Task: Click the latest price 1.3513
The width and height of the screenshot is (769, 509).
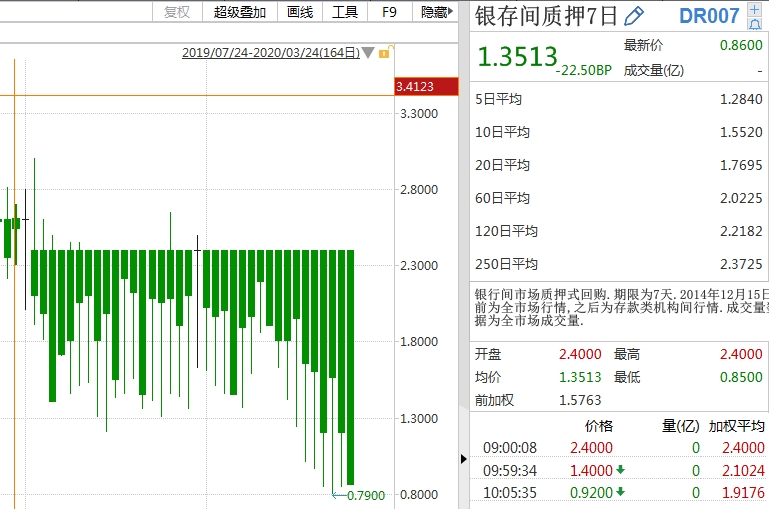Action: coord(517,56)
